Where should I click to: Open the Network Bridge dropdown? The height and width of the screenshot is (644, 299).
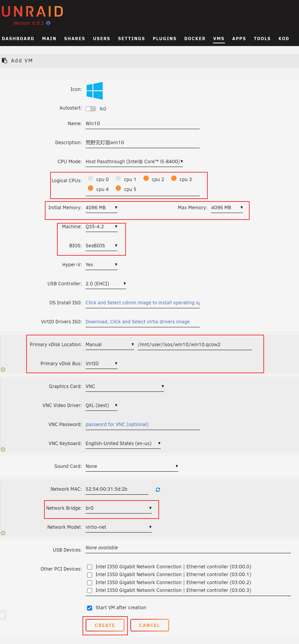[x=118, y=508]
